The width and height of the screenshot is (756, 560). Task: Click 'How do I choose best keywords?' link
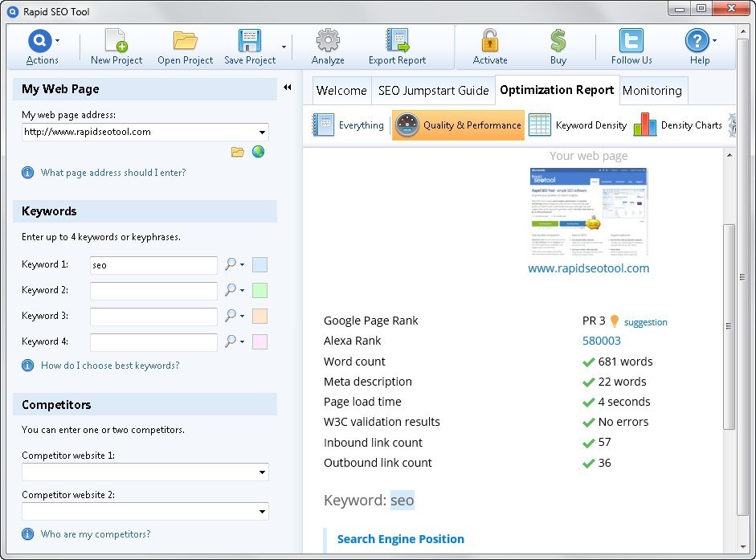tap(110, 366)
